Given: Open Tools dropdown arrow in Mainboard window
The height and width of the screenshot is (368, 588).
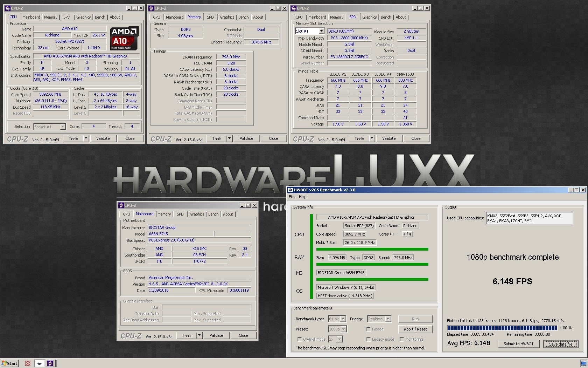Looking at the screenshot, I should [199, 335].
